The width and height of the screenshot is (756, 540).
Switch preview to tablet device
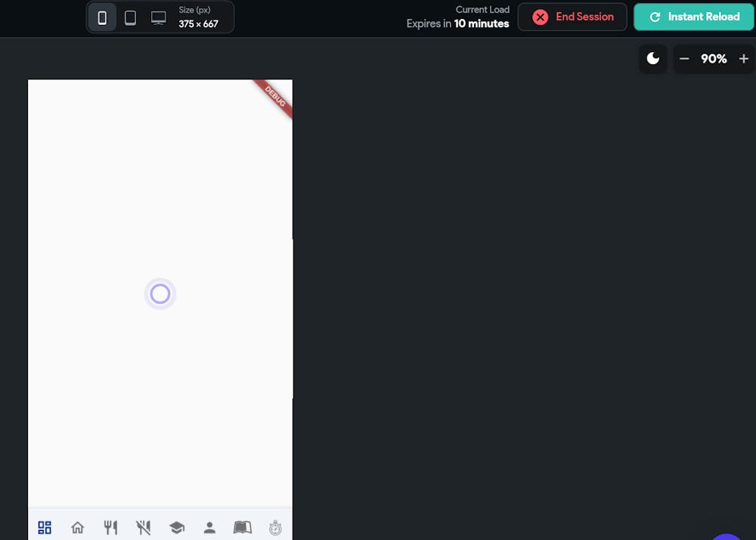click(x=130, y=17)
